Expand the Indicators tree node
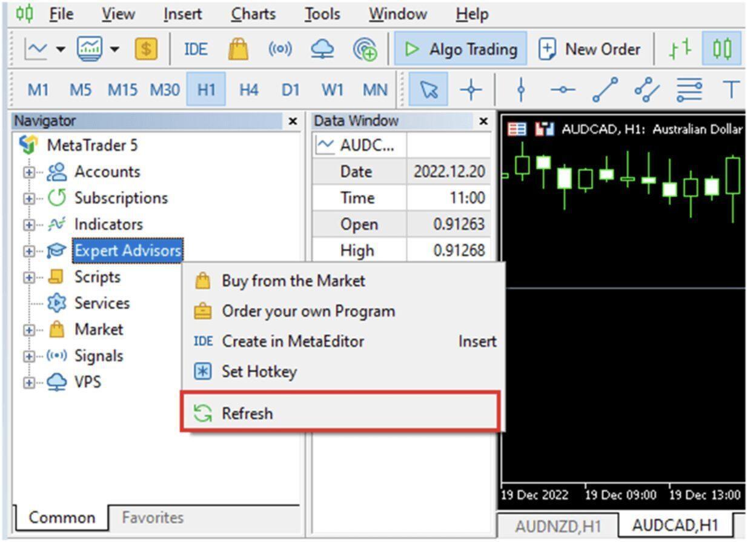Viewport: 756px width, 542px height. point(28,225)
